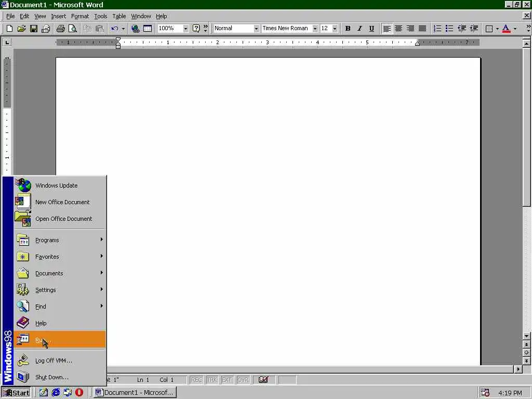
Task: Click the Show Desktop quick launch icon
Action: click(x=44, y=393)
